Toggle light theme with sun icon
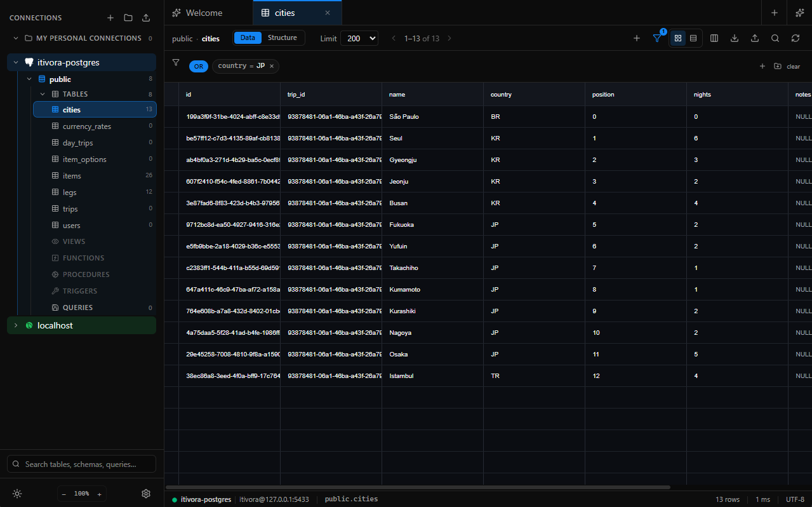This screenshot has width=812, height=507. [x=17, y=494]
